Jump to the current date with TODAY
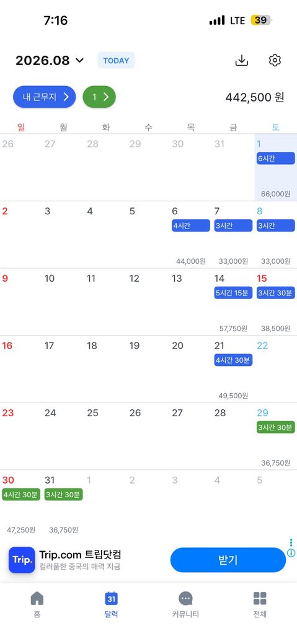This screenshot has width=297, height=644. 116,61
